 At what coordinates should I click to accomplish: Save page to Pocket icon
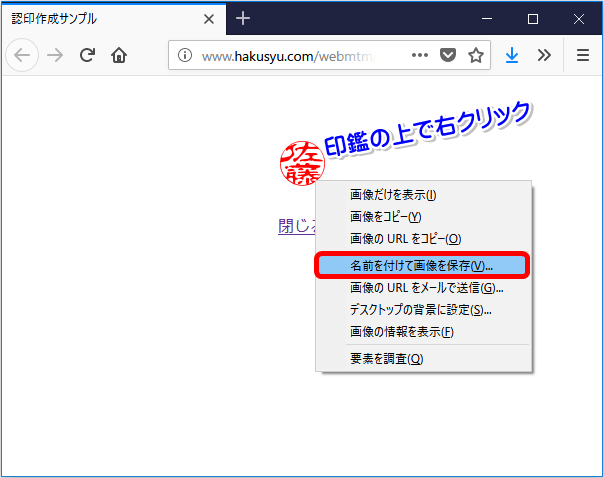448,55
